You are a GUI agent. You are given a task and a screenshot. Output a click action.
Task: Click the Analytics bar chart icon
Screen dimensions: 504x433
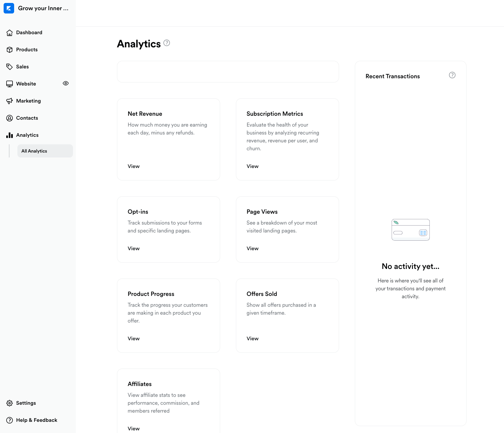[10, 135]
